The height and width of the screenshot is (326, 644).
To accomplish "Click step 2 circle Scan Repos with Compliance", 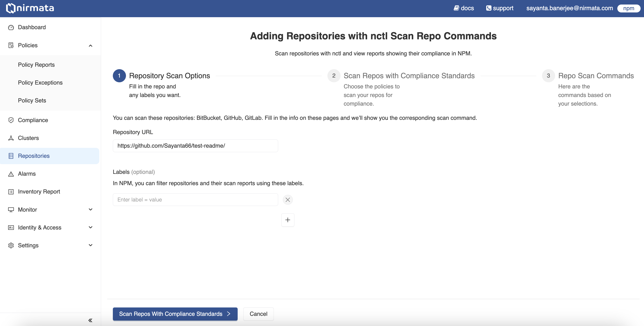I will coord(334,76).
